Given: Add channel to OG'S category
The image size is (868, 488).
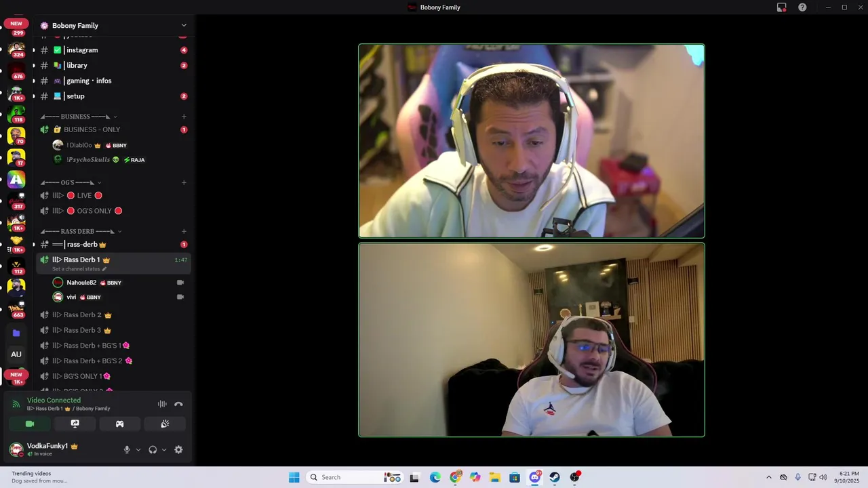Looking at the screenshot, I should (x=184, y=182).
